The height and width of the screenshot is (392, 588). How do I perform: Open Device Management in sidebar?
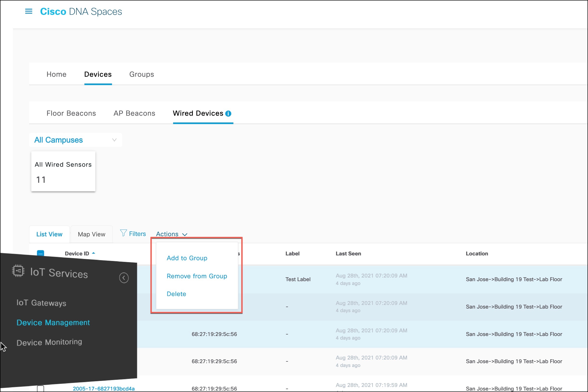coord(53,322)
